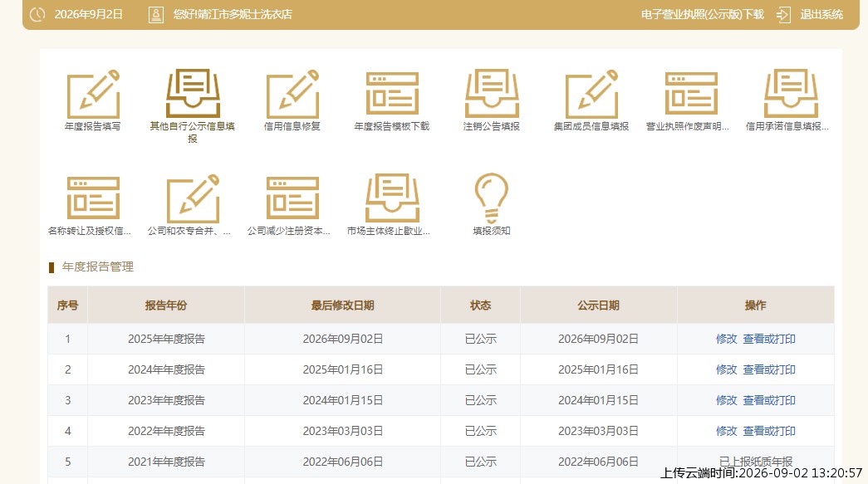
Task: Click the clock icon beside the date
Action: (x=37, y=14)
